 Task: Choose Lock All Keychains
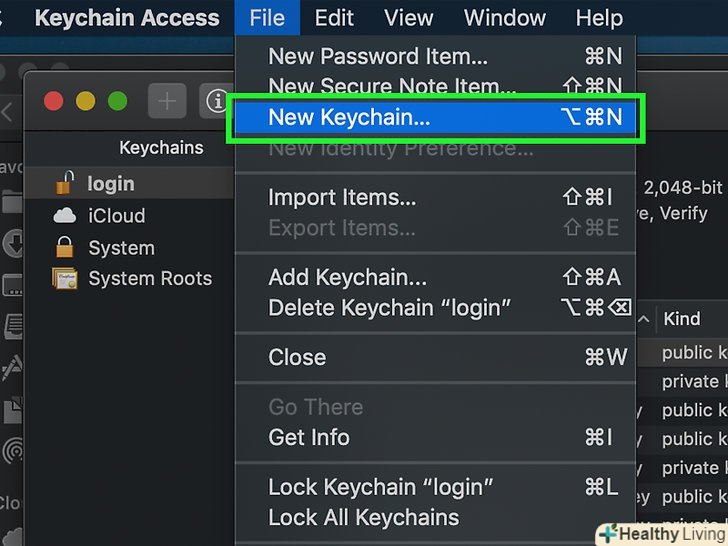click(x=364, y=517)
